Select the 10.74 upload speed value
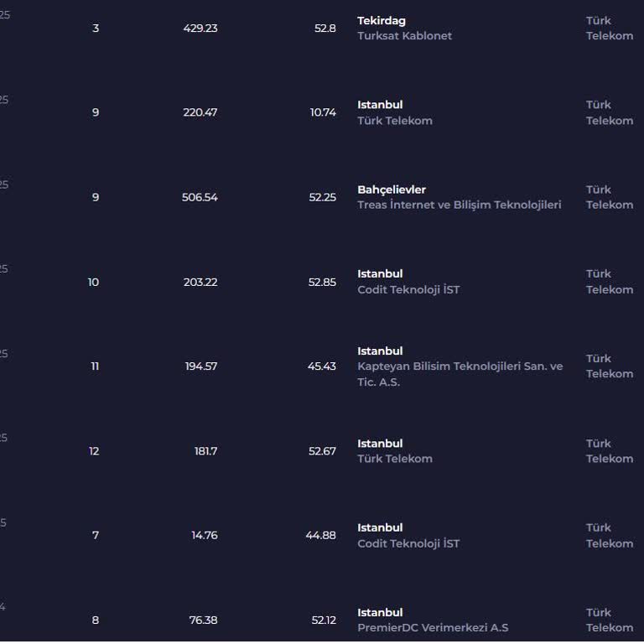Viewport: 644px width, 644px height. [323, 112]
